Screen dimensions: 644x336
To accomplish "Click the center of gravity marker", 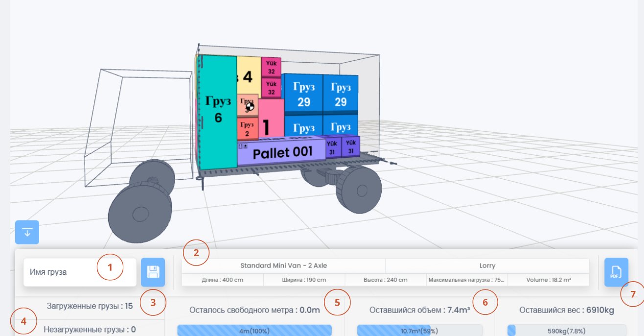I will [250, 106].
